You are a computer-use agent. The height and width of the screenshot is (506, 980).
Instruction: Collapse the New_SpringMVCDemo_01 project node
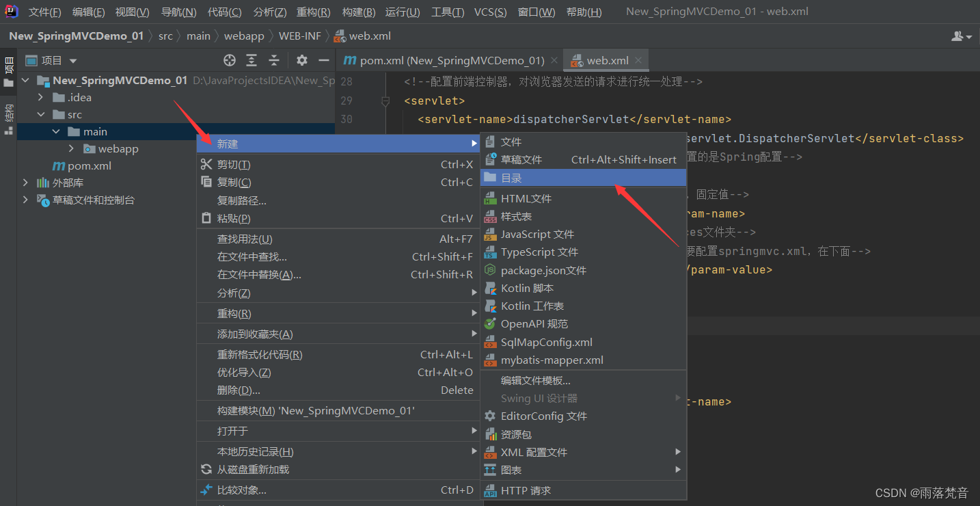[x=25, y=80]
